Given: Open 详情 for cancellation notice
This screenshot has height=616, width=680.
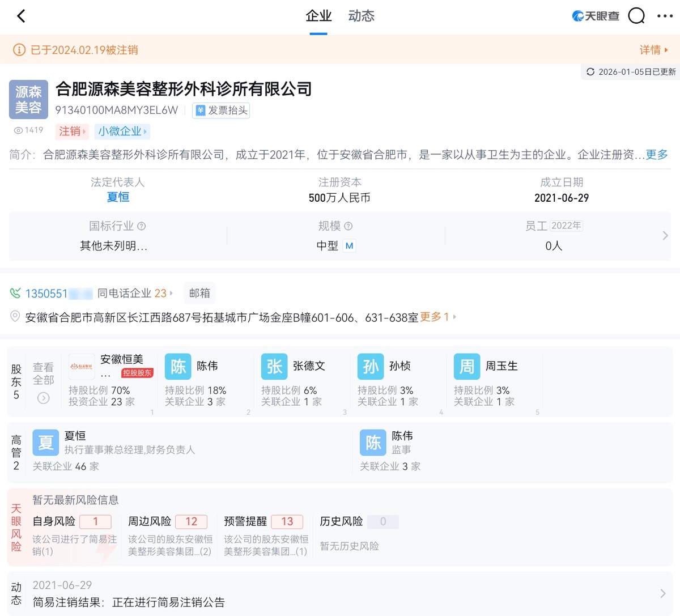Looking at the screenshot, I should pos(653,50).
